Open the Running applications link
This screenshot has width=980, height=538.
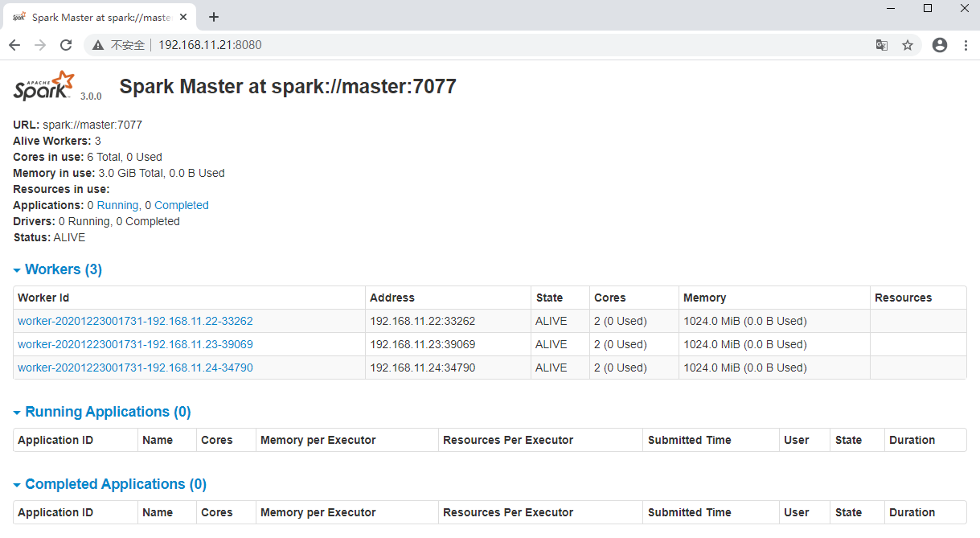click(117, 205)
